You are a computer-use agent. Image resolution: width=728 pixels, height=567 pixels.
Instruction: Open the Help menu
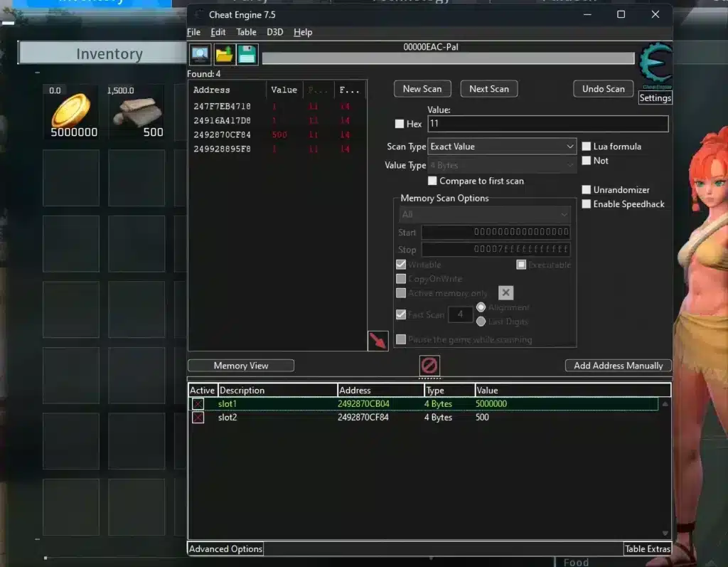(303, 32)
